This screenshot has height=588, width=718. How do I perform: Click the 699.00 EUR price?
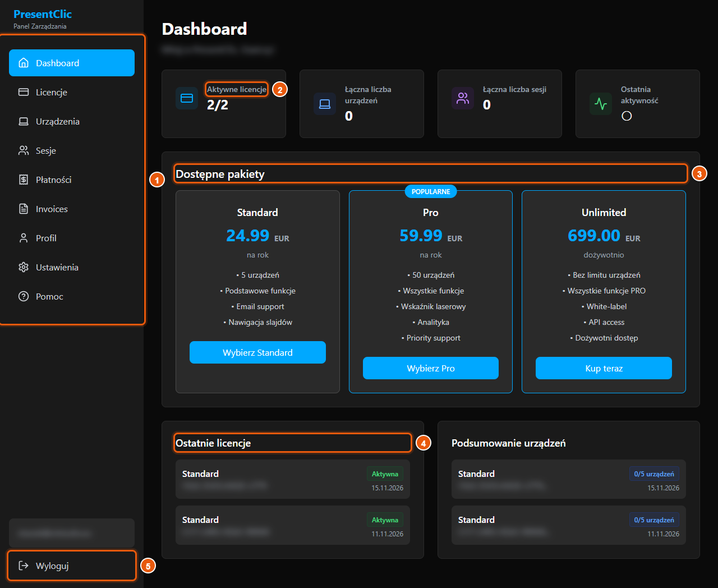tap(604, 236)
